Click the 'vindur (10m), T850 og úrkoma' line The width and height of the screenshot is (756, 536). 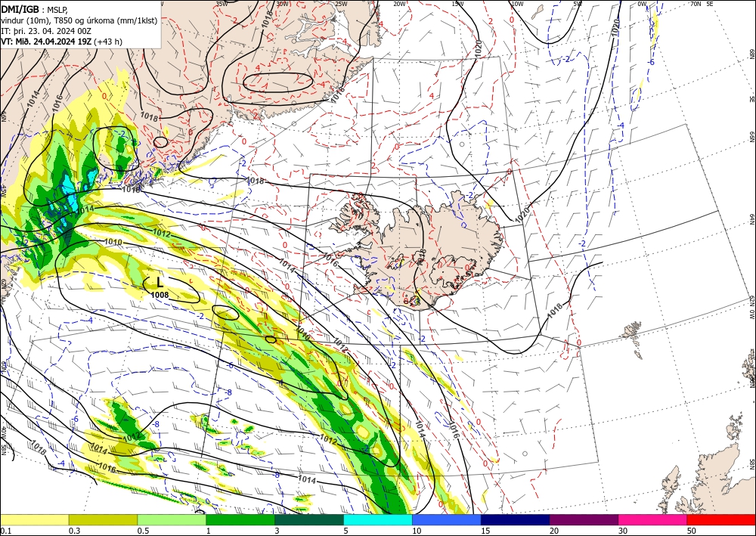point(79,20)
